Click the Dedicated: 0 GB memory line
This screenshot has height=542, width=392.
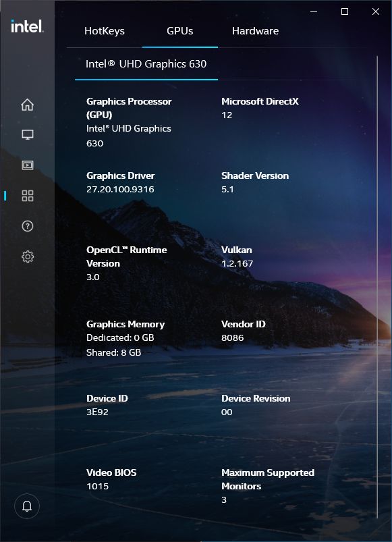120,337
